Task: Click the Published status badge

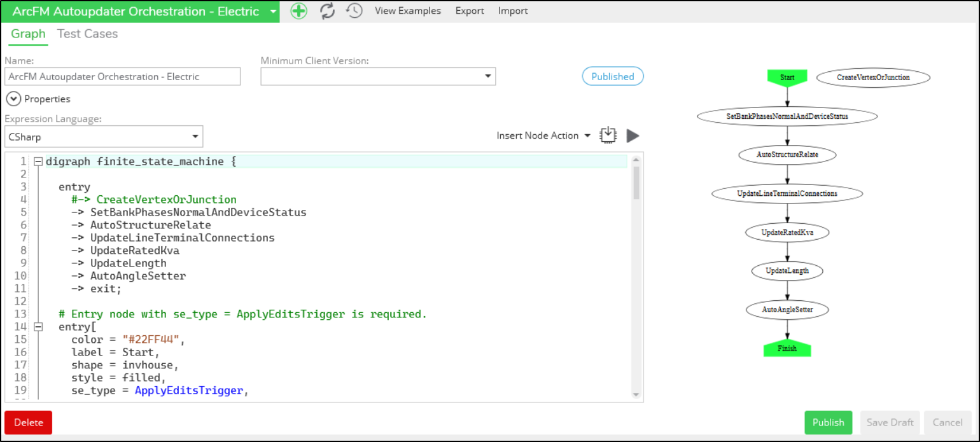Action: pos(613,76)
